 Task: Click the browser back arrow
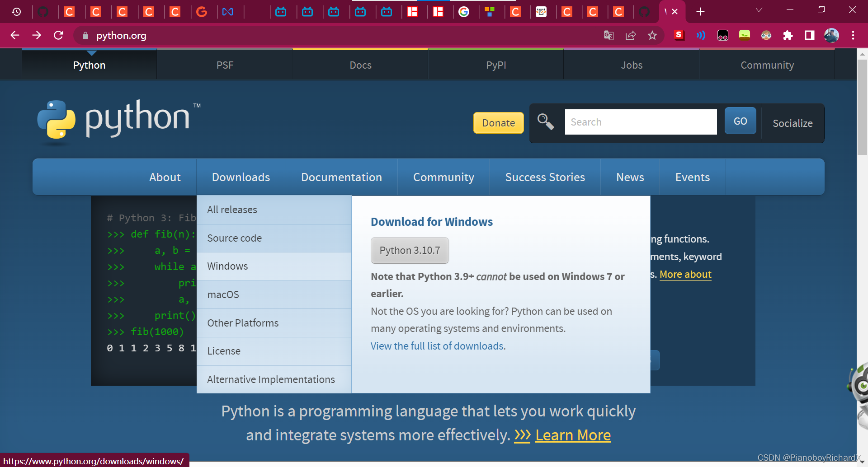tap(15, 35)
